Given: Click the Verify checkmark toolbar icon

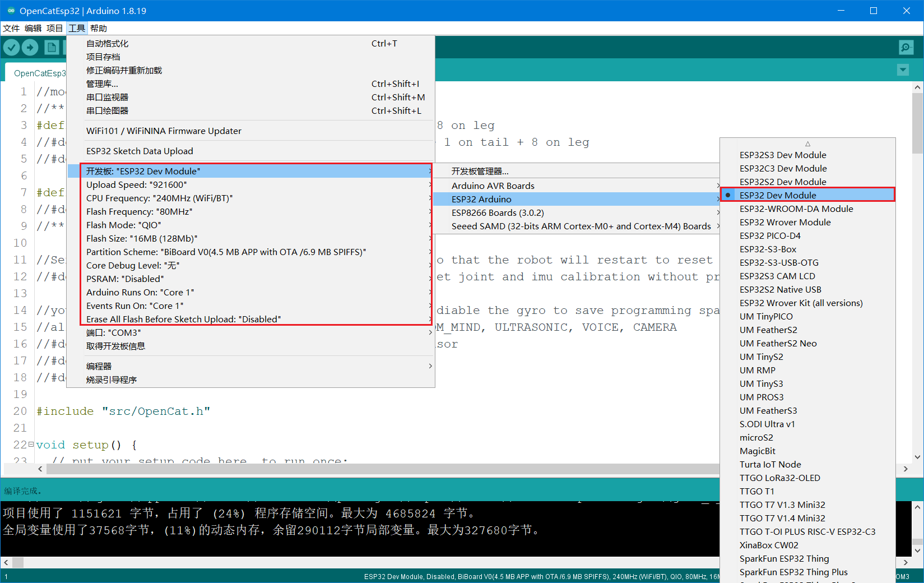Looking at the screenshot, I should coord(12,48).
